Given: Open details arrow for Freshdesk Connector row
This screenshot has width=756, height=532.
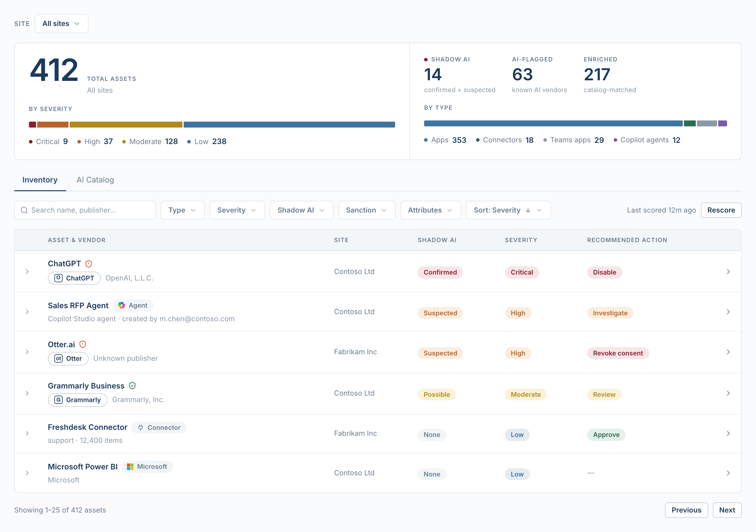Looking at the screenshot, I should (x=728, y=433).
